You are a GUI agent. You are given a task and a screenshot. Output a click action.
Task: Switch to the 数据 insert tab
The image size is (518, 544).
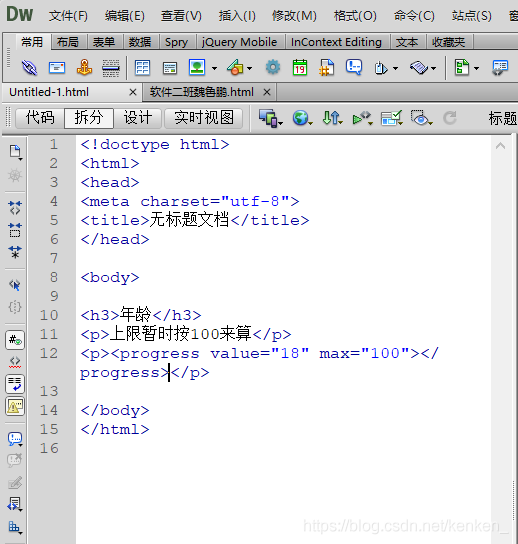(x=140, y=42)
